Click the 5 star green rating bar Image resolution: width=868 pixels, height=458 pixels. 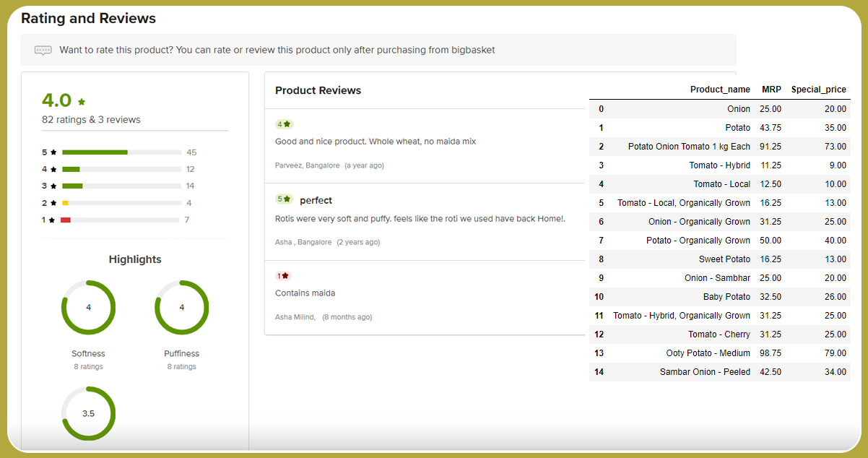121,152
